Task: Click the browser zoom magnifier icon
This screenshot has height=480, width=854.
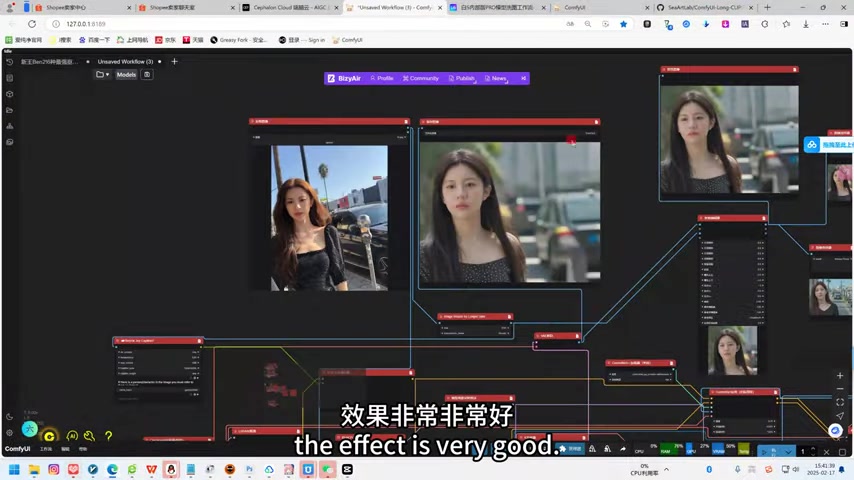Action: [588, 24]
